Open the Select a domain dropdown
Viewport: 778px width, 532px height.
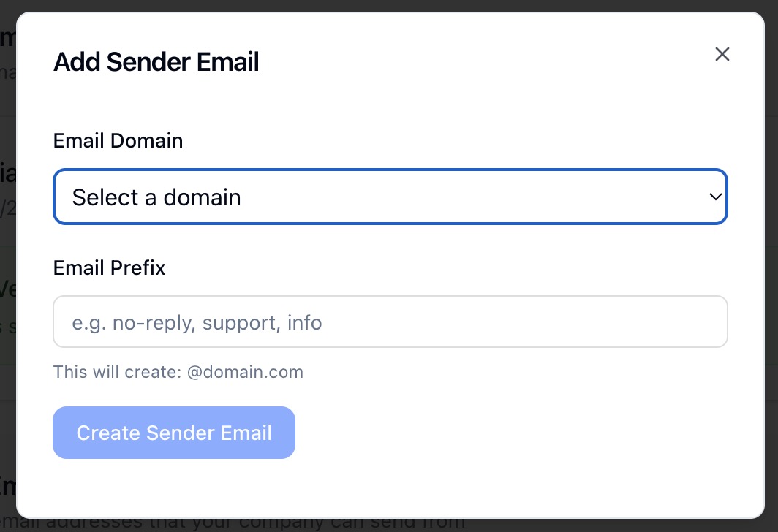pos(390,197)
